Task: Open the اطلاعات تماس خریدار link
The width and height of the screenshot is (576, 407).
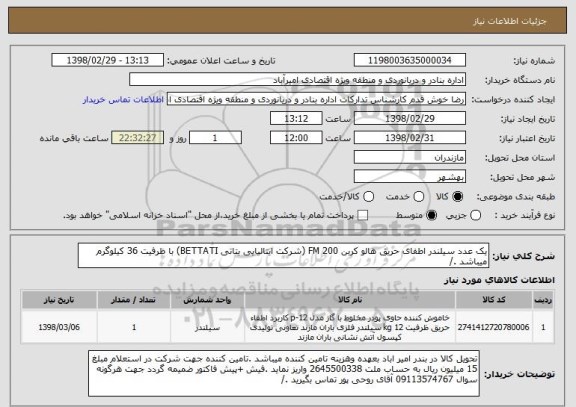Action: coord(123,100)
